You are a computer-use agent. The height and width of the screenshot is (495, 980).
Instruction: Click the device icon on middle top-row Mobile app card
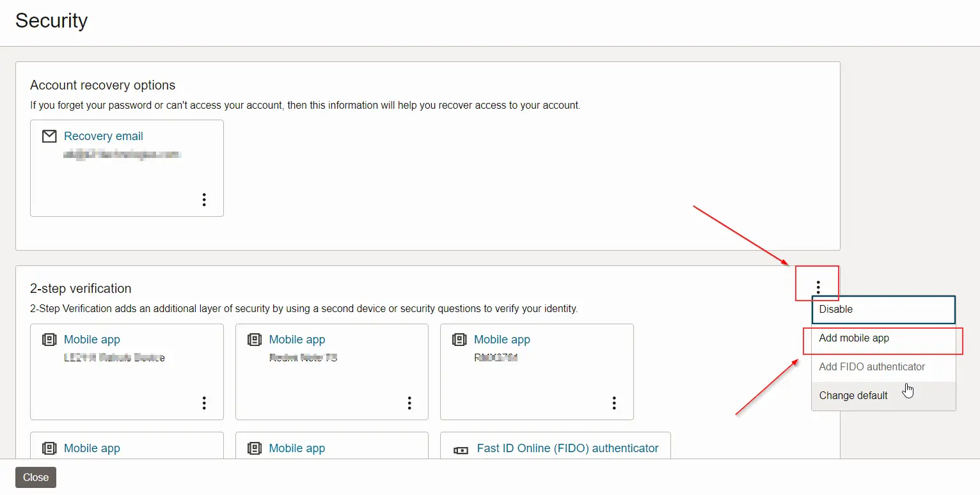[255, 340]
